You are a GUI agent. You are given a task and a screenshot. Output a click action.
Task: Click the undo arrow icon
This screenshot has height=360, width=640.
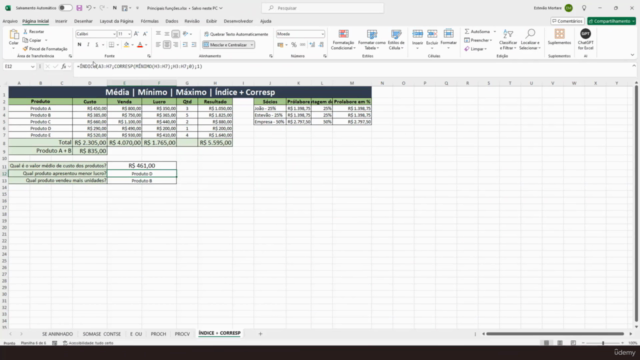pyautogui.click(x=89, y=8)
